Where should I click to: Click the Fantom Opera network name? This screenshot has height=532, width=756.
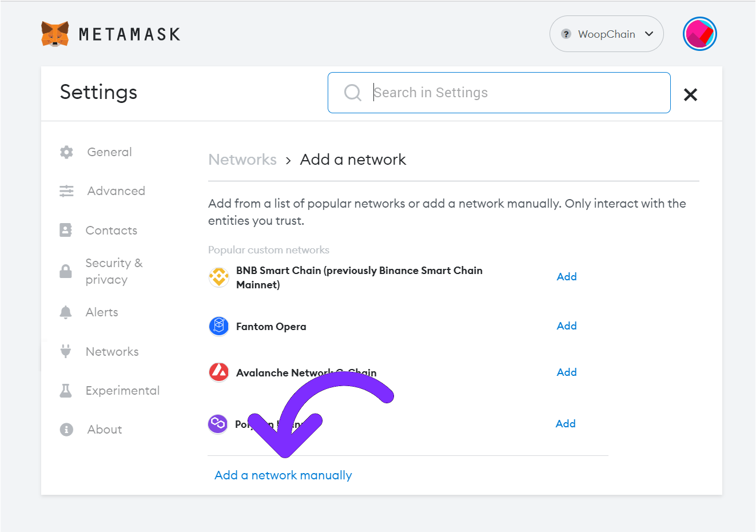(271, 327)
